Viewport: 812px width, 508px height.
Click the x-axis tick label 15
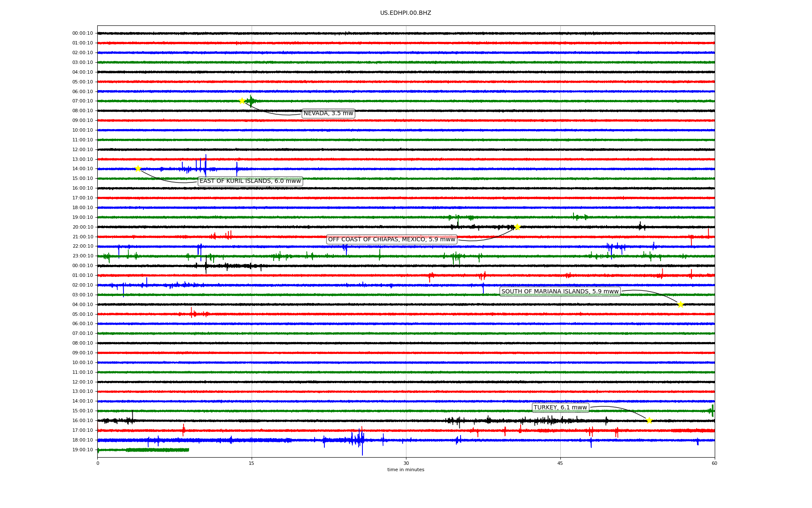(x=252, y=463)
